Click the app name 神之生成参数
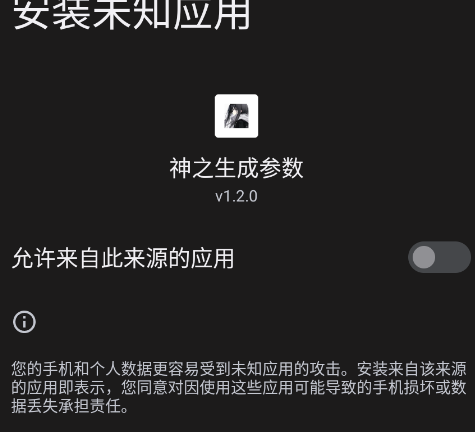 pyautogui.click(x=236, y=168)
